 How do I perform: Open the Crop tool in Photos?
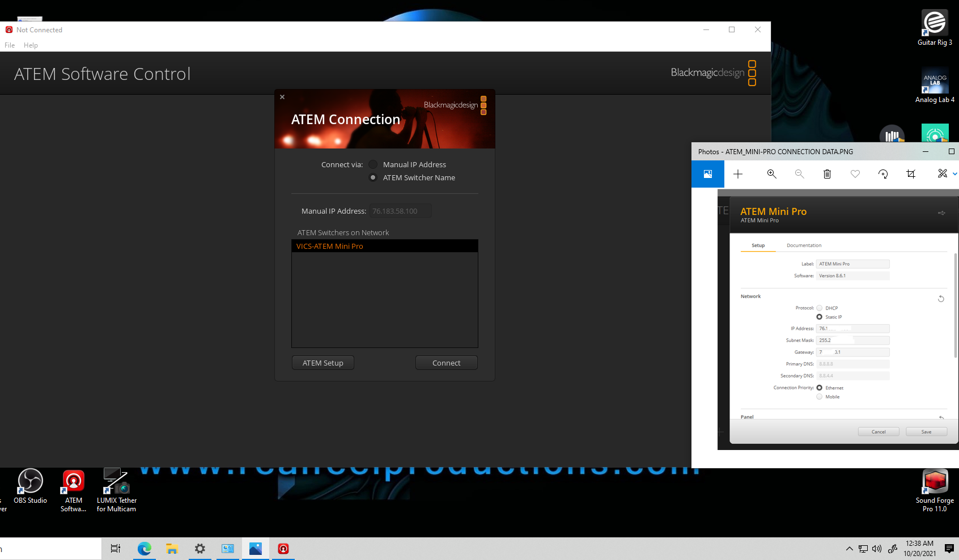tap(911, 174)
